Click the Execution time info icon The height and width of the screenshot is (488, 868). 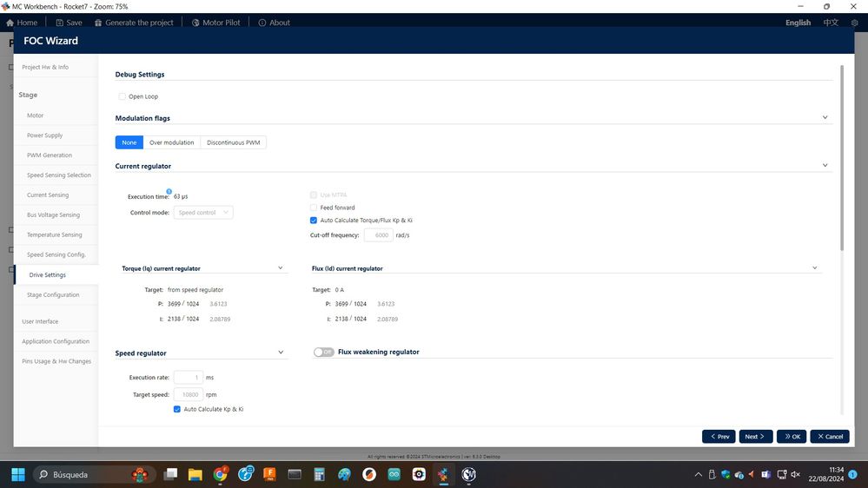(x=169, y=191)
